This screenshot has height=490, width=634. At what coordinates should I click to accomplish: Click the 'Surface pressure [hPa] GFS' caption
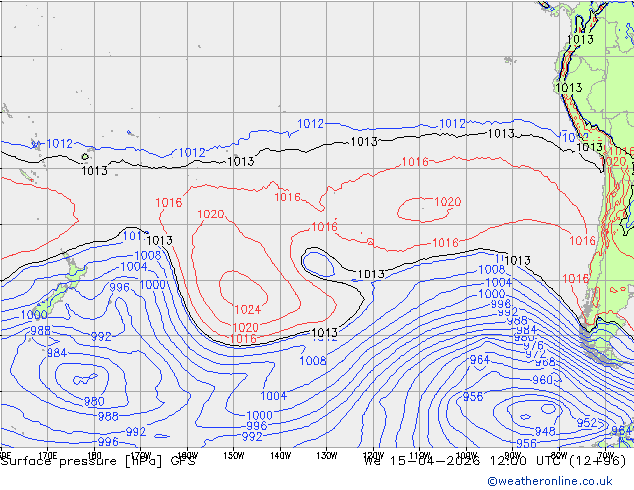tap(98, 461)
